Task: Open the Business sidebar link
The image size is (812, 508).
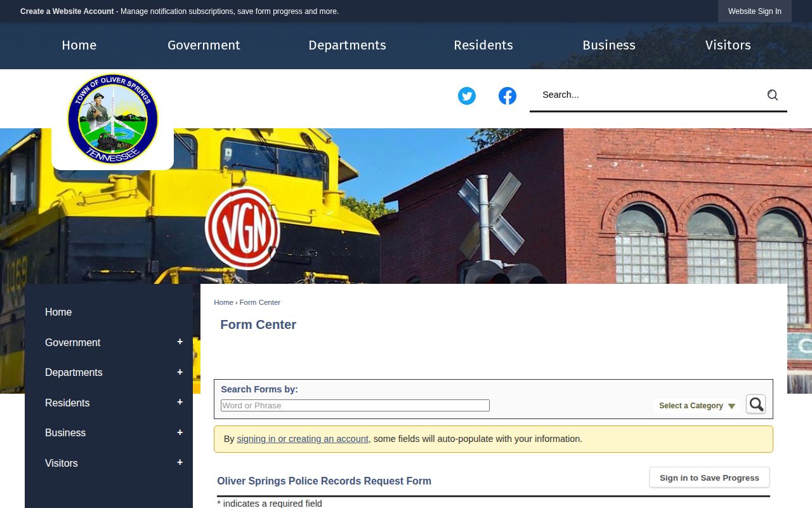Action: point(65,432)
